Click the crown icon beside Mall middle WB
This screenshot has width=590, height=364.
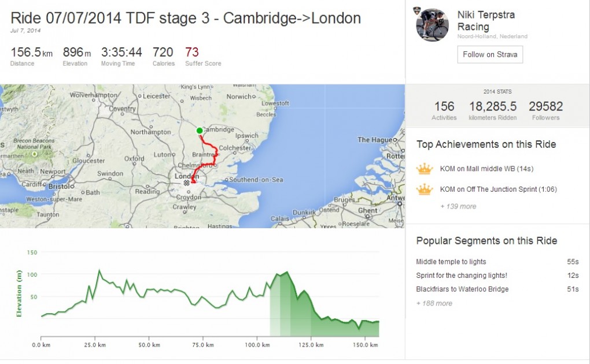[425, 169]
